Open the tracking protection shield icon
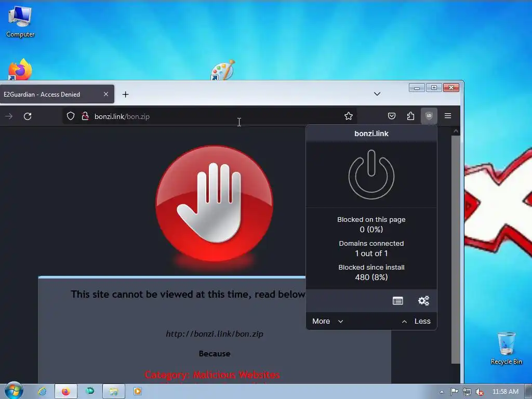 (x=71, y=116)
